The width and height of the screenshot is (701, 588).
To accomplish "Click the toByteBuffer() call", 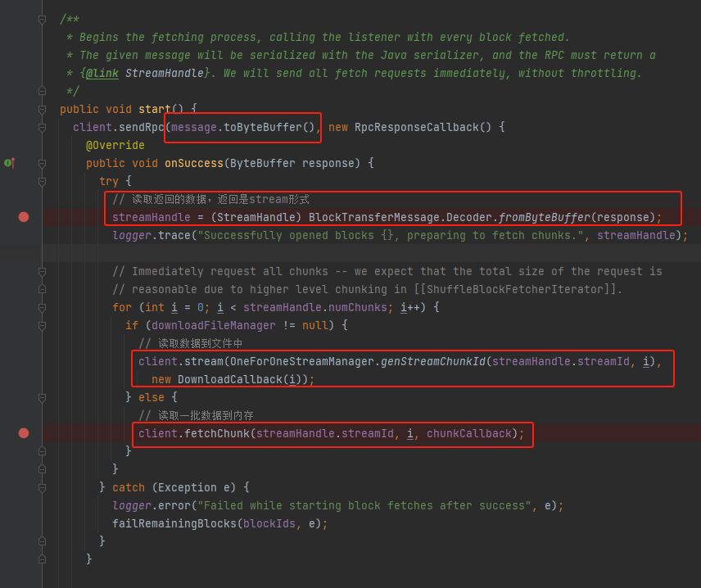I will [269, 128].
